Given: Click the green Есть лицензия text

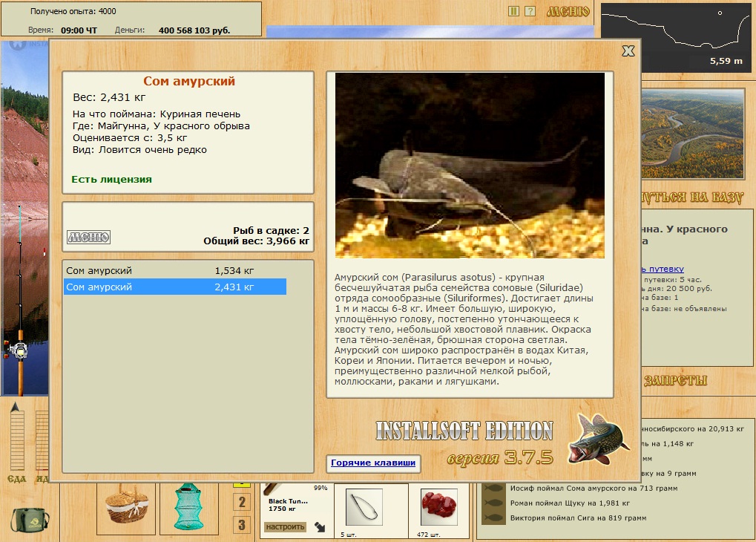Looking at the screenshot, I should (111, 180).
